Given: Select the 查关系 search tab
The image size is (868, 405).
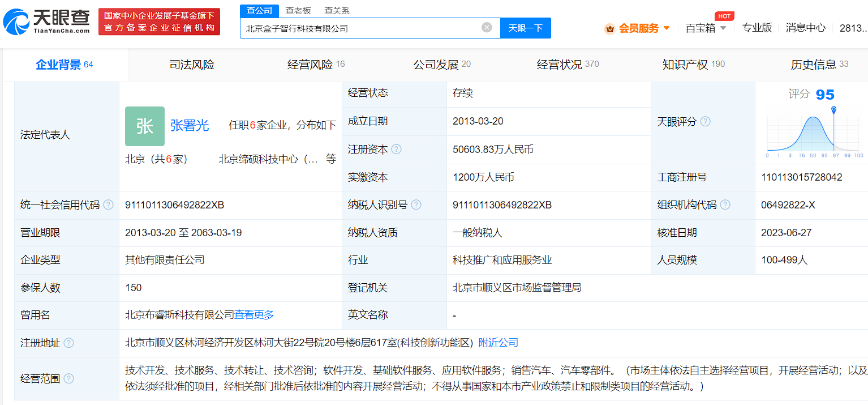Looking at the screenshot, I should pyautogui.click(x=337, y=11).
